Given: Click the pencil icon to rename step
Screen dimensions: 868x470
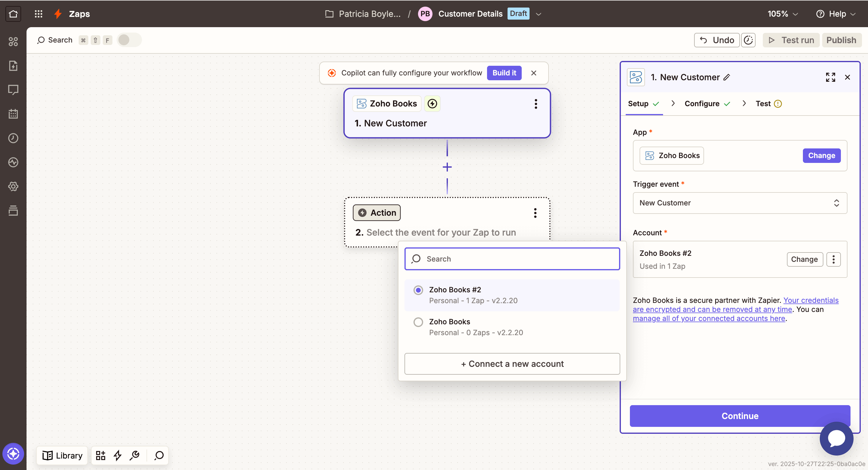Looking at the screenshot, I should 727,77.
